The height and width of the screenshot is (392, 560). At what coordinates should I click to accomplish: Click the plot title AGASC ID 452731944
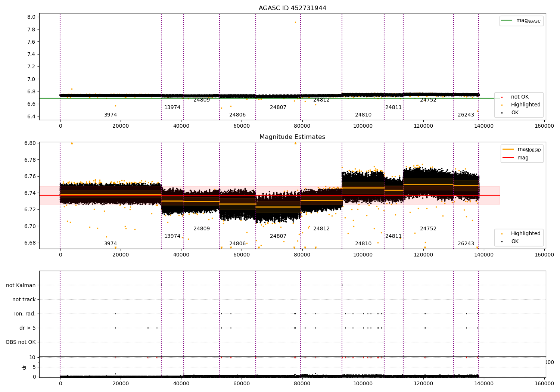292,8
